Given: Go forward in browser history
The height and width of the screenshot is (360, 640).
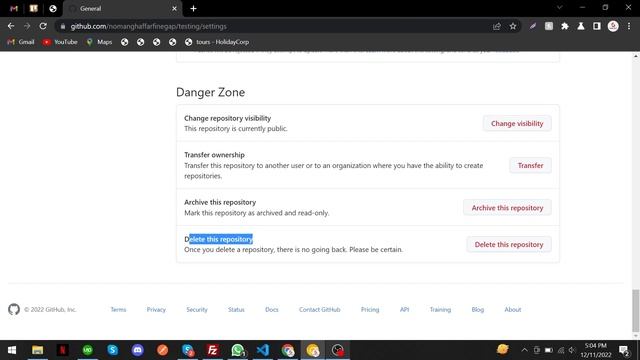Looking at the screenshot, I should point(27,26).
